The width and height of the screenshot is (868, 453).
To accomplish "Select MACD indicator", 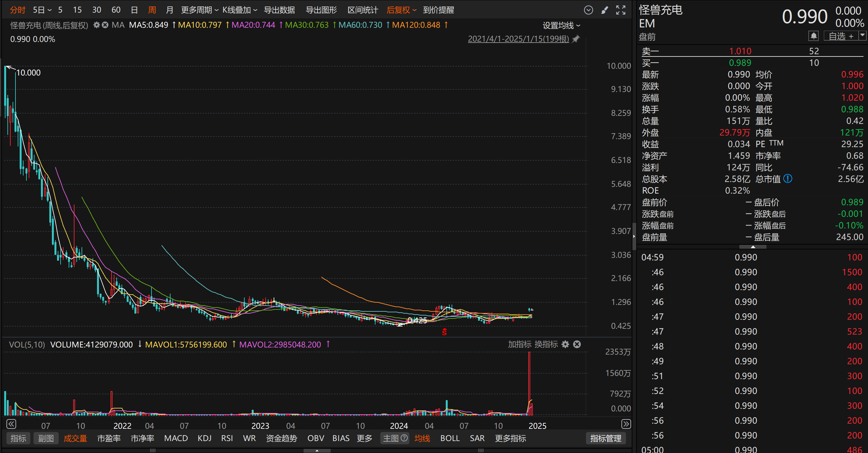I will coord(176,438).
